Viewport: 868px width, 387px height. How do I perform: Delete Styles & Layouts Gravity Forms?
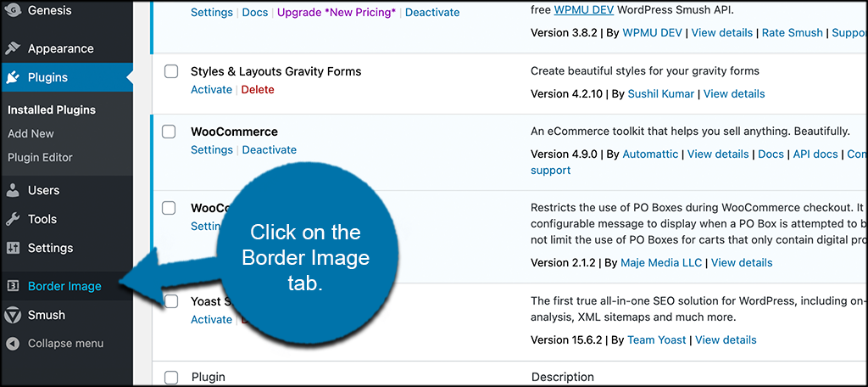click(x=258, y=89)
